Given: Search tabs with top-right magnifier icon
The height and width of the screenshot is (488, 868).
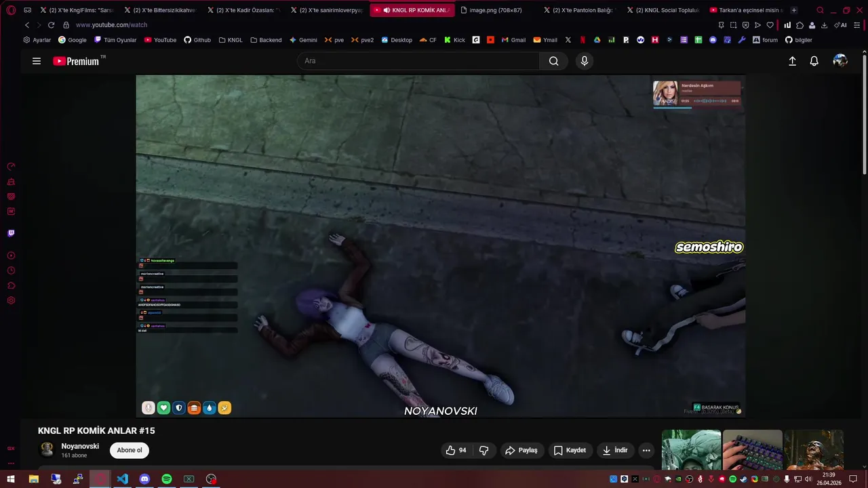Looking at the screenshot, I should pyautogui.click(x=820, y=10).
